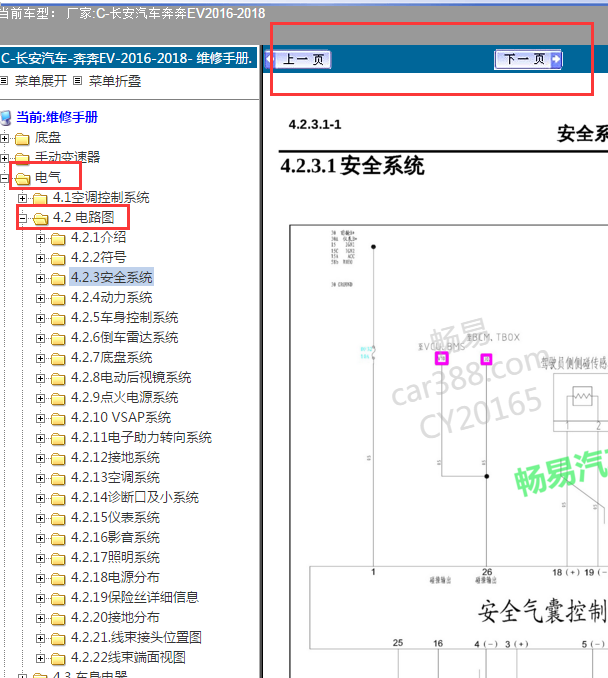
Task: Open 4.2.4动力系统 in the tree
Action: coord(112,297)
